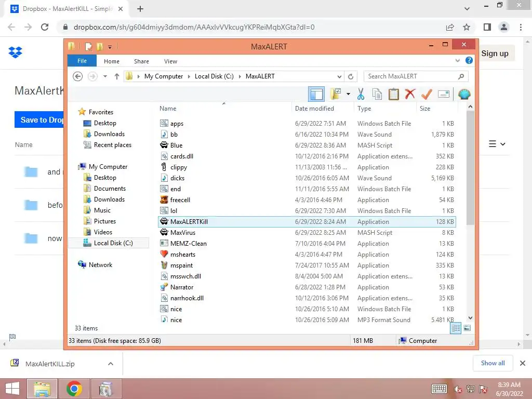532x399 pixels.
Task: Click the orange checkmark Properties icon
Action: [x=427, y=94]
